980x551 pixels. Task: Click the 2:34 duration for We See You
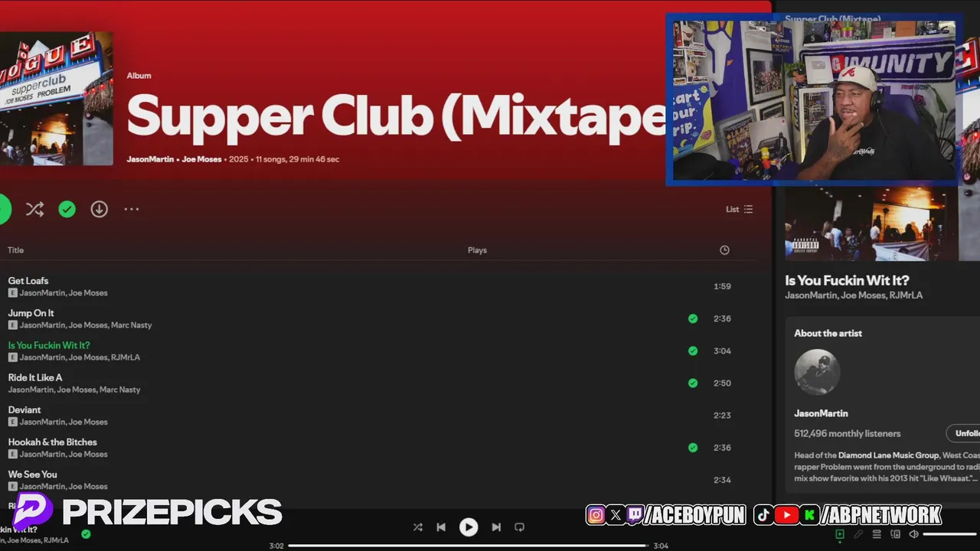point(722,480)
